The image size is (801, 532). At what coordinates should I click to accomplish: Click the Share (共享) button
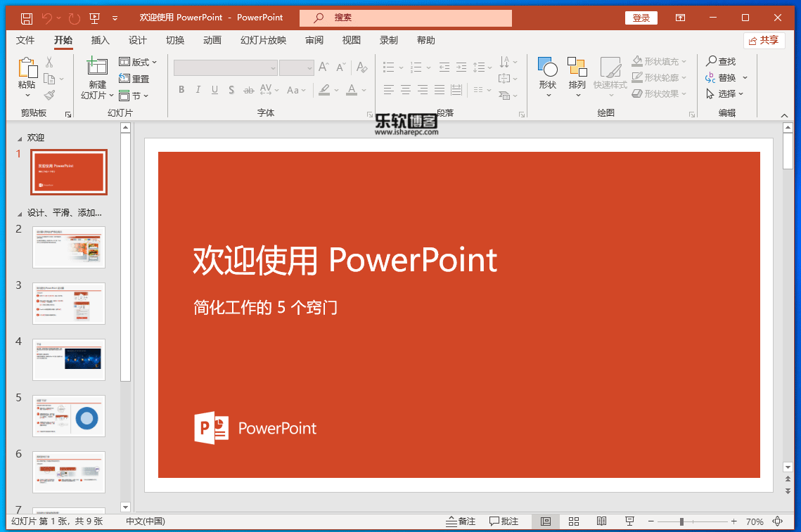point(764,40)
